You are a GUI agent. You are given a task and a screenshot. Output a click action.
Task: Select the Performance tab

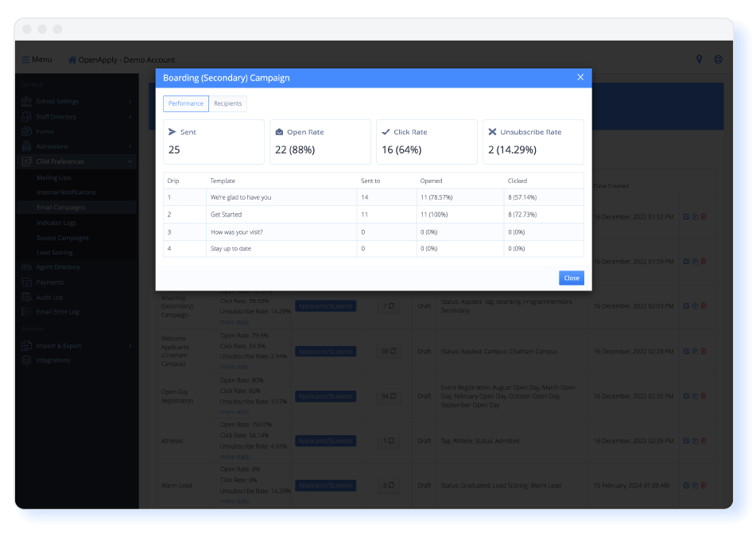(x=186, y=104)
